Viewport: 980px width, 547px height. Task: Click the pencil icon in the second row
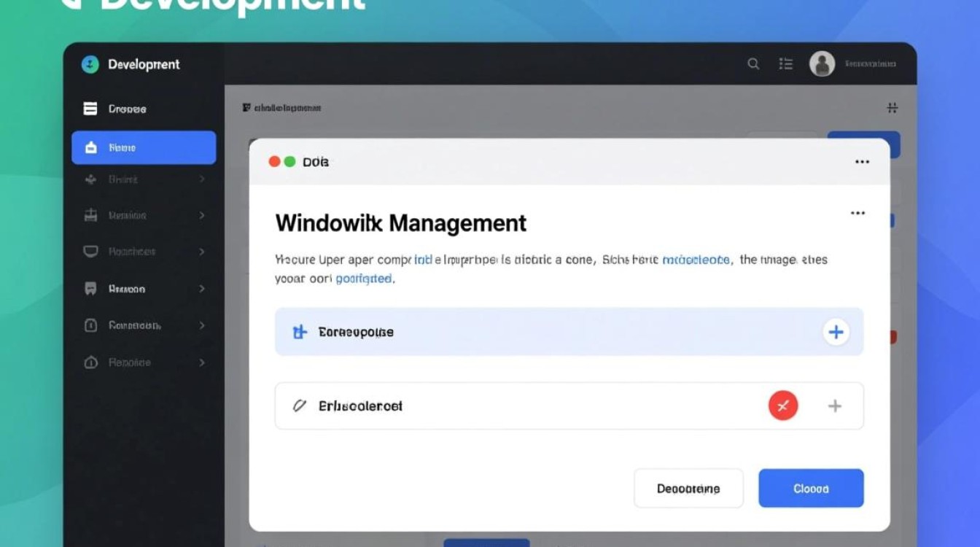pos(299,406)
